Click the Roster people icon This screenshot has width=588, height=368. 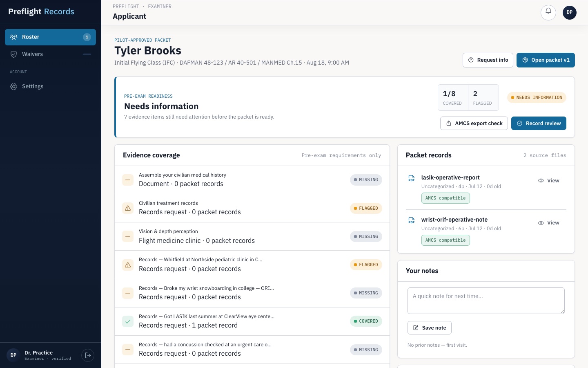coord(13,37)
